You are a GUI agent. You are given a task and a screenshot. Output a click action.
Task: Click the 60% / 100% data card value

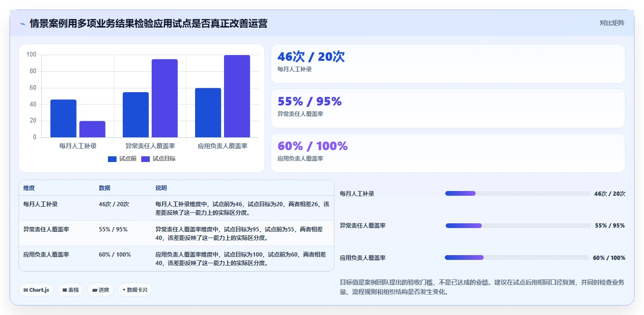tap(312, 146)
